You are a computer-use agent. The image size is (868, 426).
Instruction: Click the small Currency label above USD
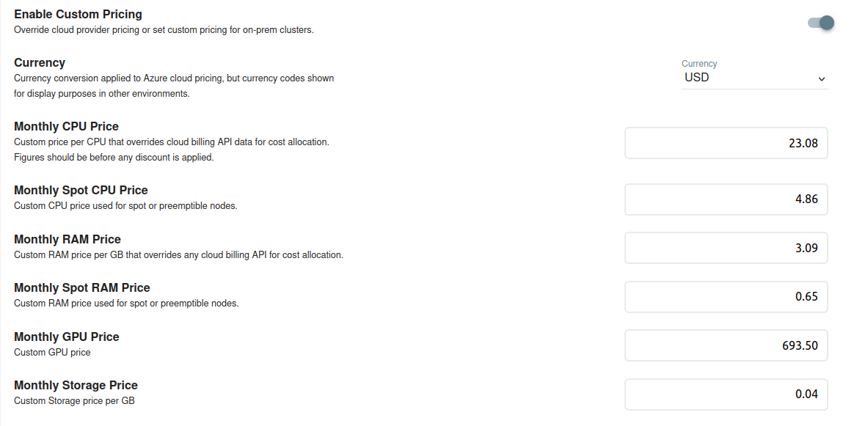(x=699, y=64)
